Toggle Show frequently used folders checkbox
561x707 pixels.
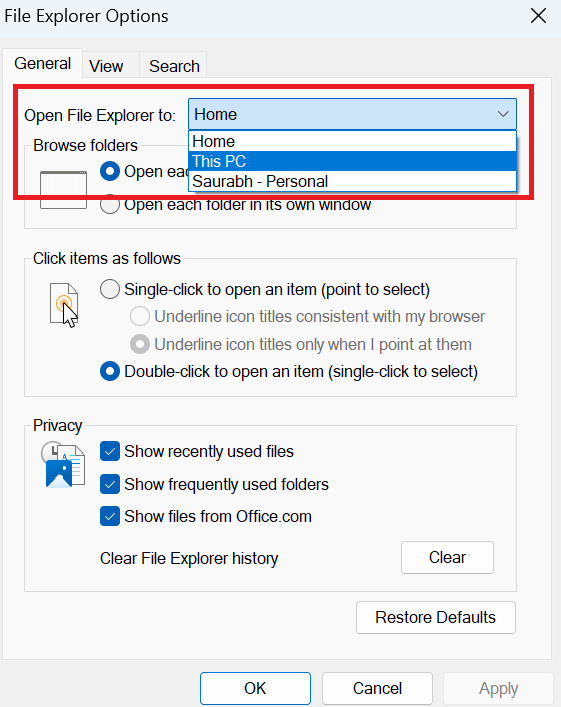[110, 484]
